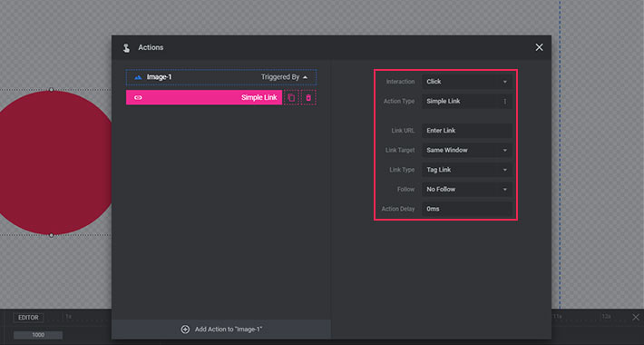Open the Interaction dropdown showing Click

[x=467, y=82]
